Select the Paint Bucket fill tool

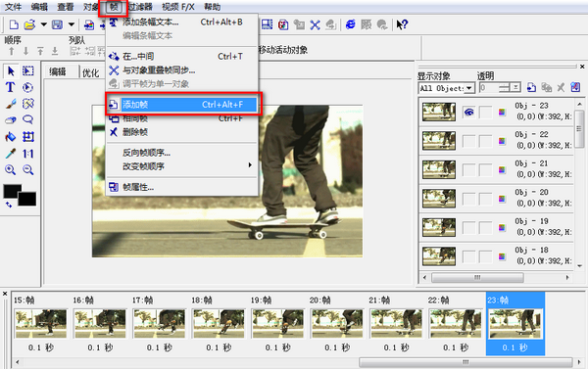(x=11, y=137)
